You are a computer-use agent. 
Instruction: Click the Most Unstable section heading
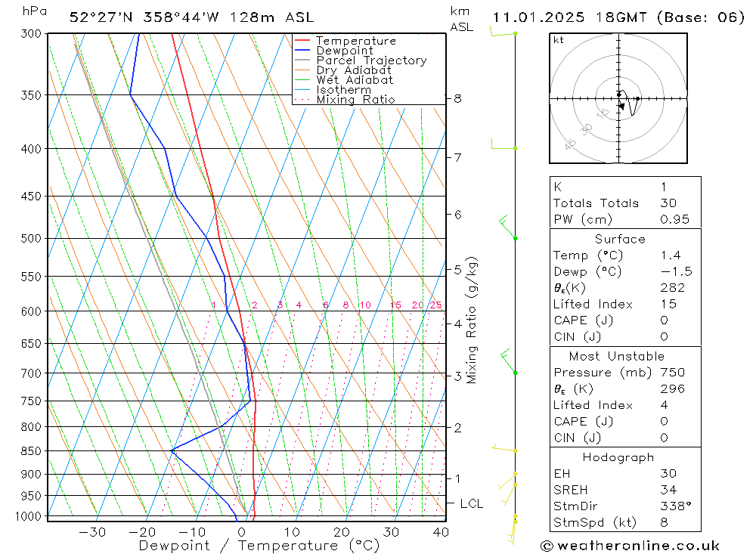[617, 356]
